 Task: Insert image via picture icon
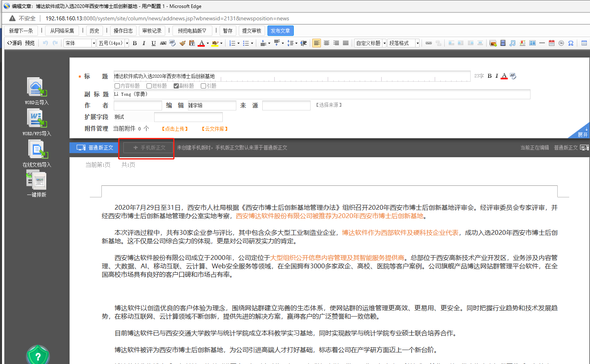point(493,43)
